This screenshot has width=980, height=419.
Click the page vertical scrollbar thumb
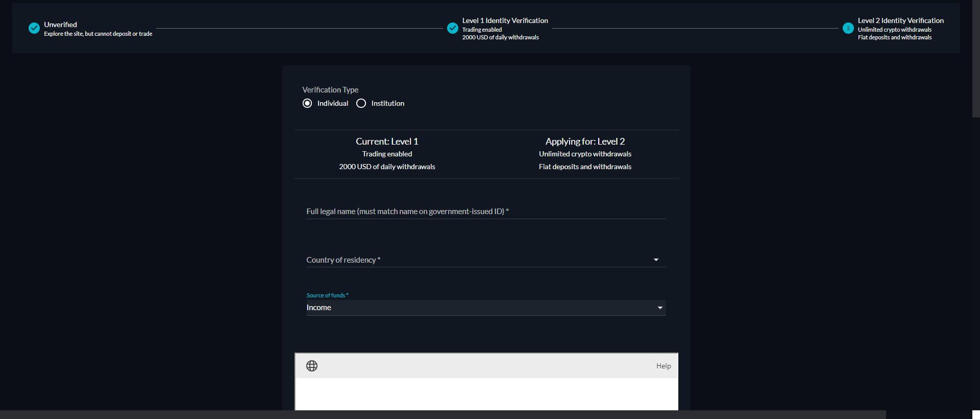(x=976, y=59)
